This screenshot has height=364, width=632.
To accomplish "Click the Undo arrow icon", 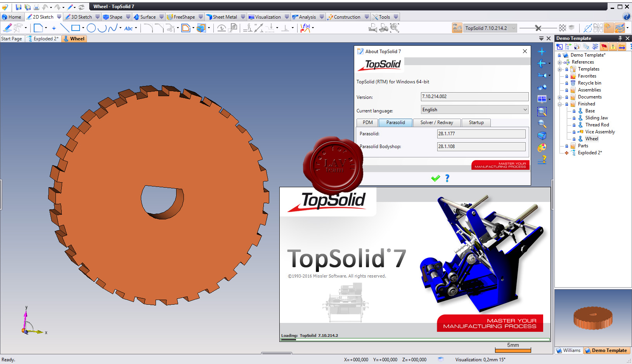I will pyautogui.click(x=45, y=7).
